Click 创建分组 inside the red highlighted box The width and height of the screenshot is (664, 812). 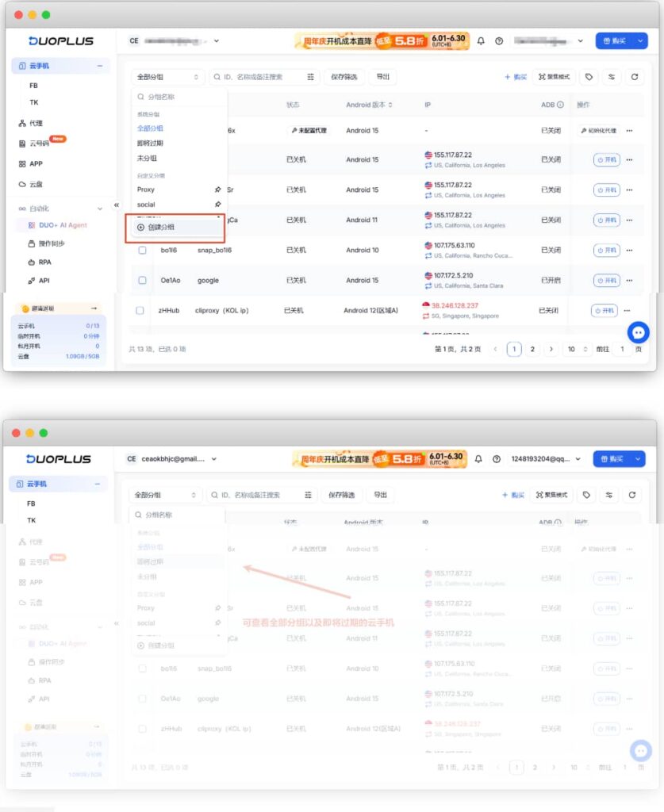[x=160, y=227]
